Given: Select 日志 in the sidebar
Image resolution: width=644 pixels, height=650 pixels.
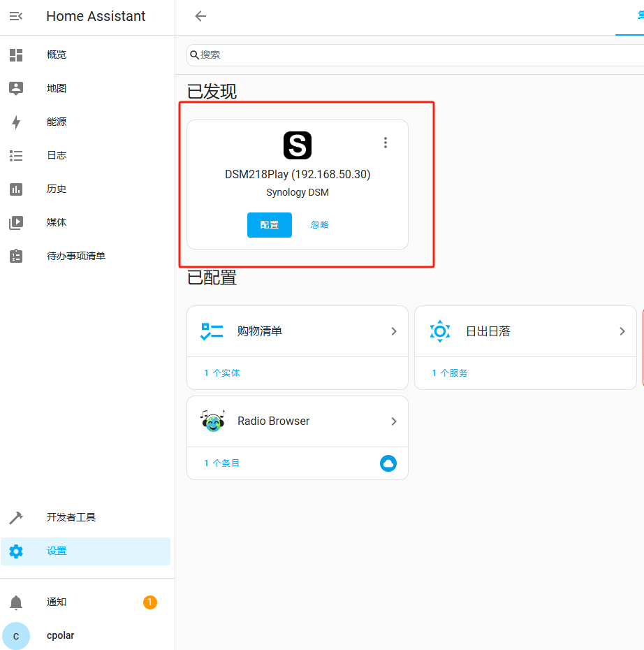Looking at the screenshot, I should [x=85, y=155].
